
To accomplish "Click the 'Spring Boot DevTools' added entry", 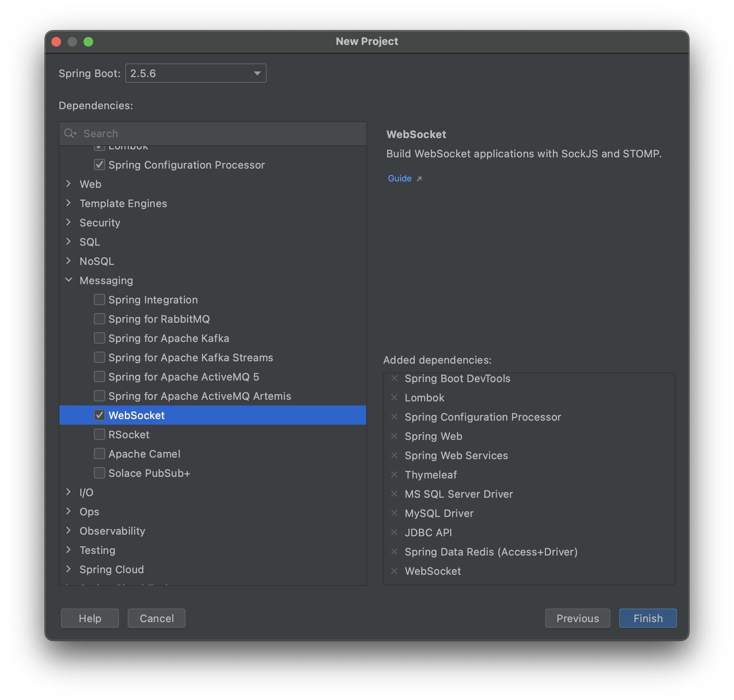I will [x=458, y=378].
